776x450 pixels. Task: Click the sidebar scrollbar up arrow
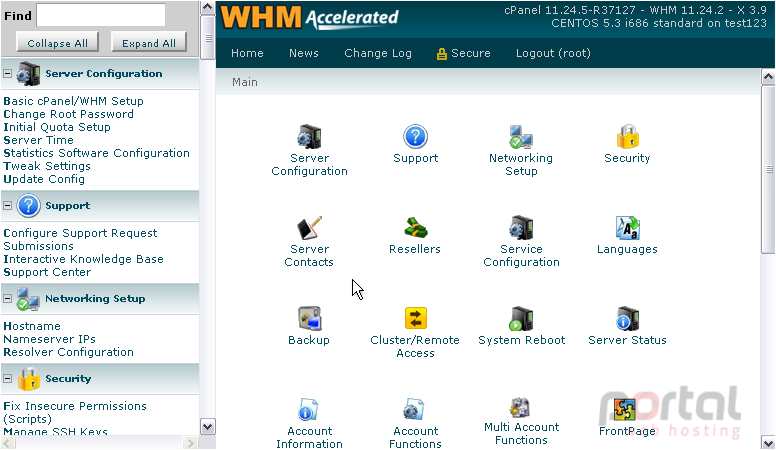pos(207,7)
